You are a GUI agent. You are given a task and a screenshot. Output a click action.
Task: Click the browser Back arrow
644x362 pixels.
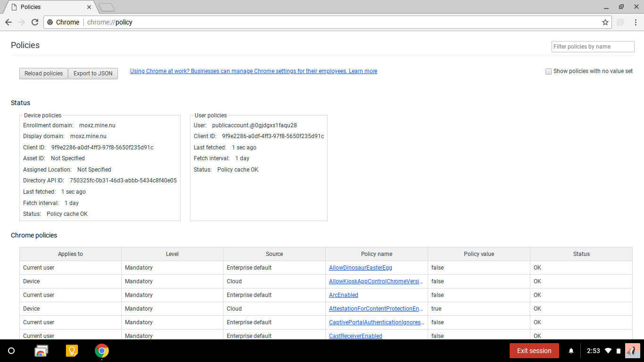click(8, 22)
